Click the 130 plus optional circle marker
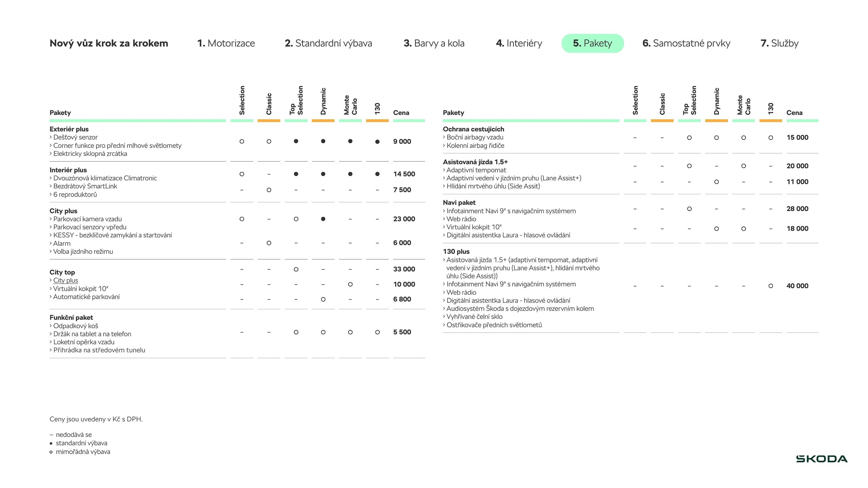Image resolution: width=868 pixels, height=488 pixels. click(x=771, y=286)
